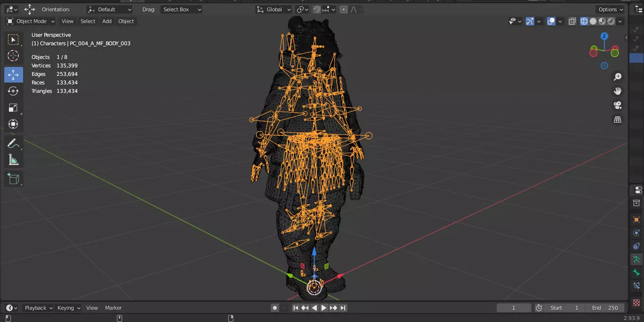Toggle Auto Keying record button
The image size is (644, 322).
tap(275, 308)
